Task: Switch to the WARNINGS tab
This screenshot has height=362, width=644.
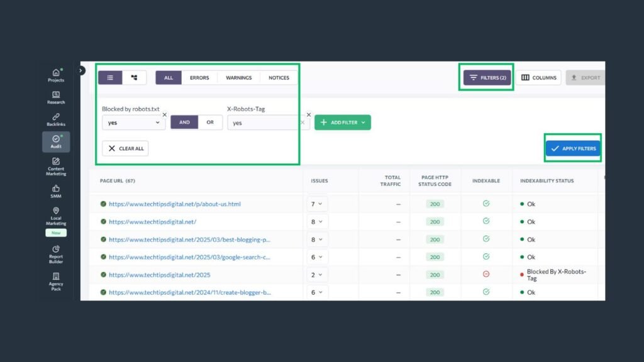Action: 238,77
